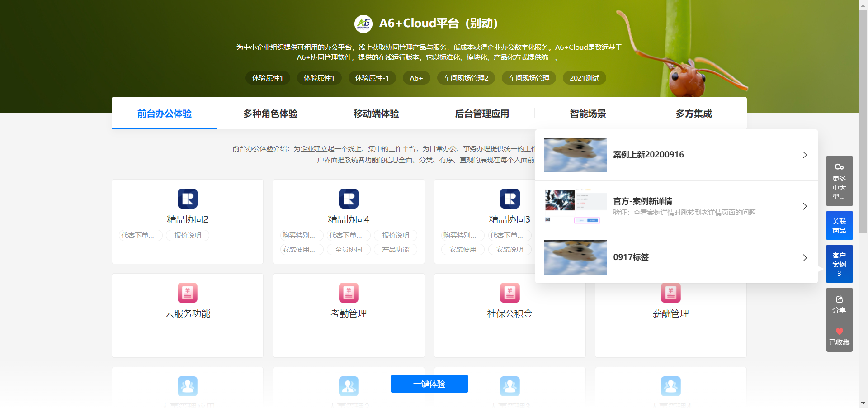Expand 案例上新20200916 arrow

(x=805, y=155)
